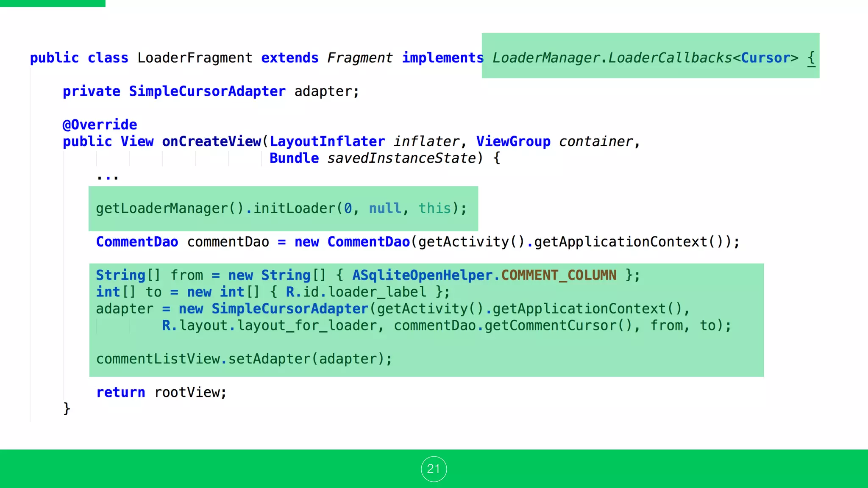
Task: Click the slide number 21 circle
Action: click(434, 469)
